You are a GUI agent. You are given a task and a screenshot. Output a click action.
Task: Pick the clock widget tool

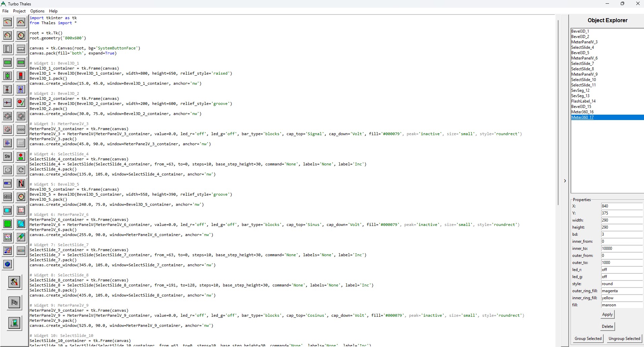pyautogui.click(x=21, y=197)
